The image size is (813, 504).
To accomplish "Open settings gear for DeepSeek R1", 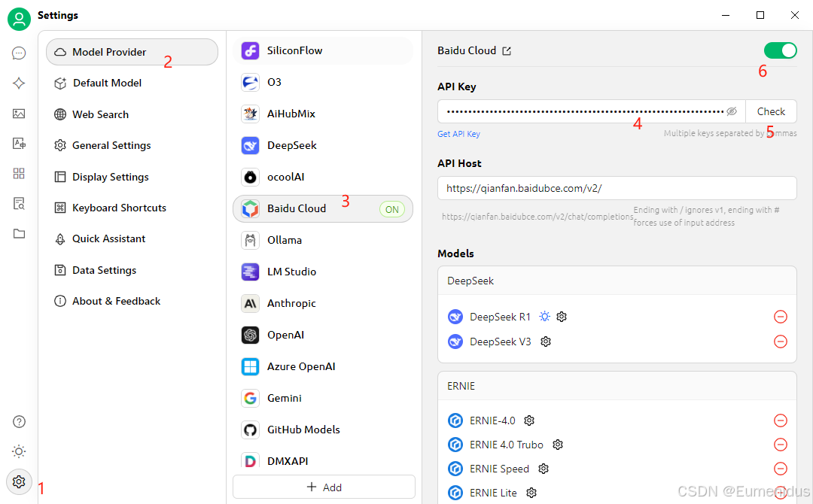I will 562,317.
